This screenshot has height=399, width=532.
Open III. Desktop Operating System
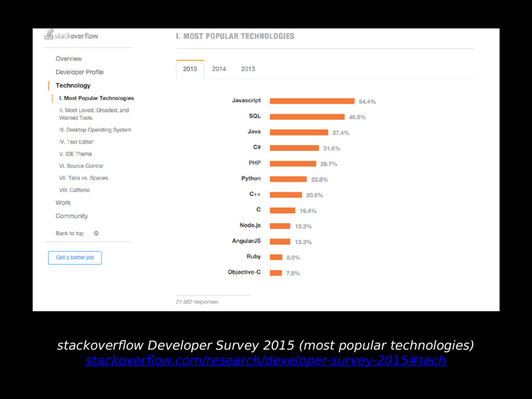tap(95, 130)
